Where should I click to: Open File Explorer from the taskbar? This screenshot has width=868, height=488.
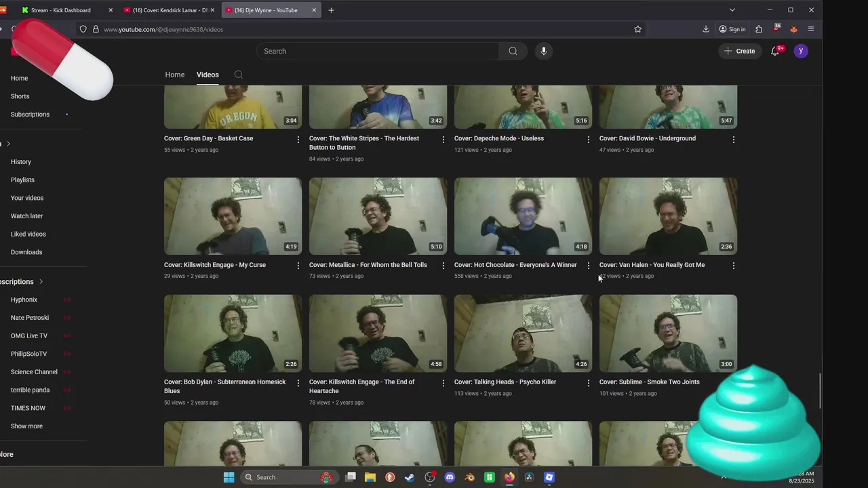click(x=370, y=477)
